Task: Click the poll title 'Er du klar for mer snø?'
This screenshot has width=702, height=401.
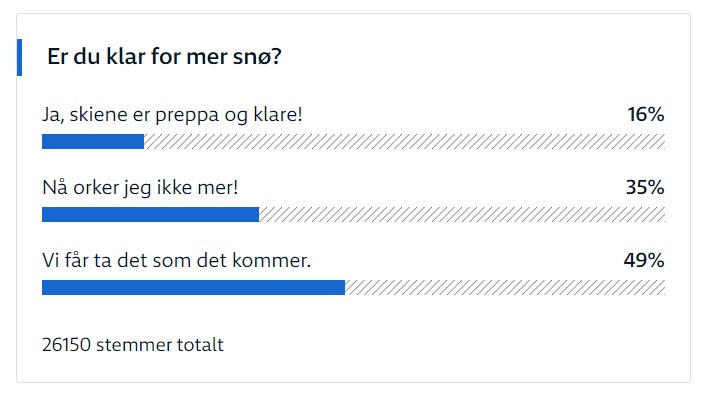Action: click(164, 57)
